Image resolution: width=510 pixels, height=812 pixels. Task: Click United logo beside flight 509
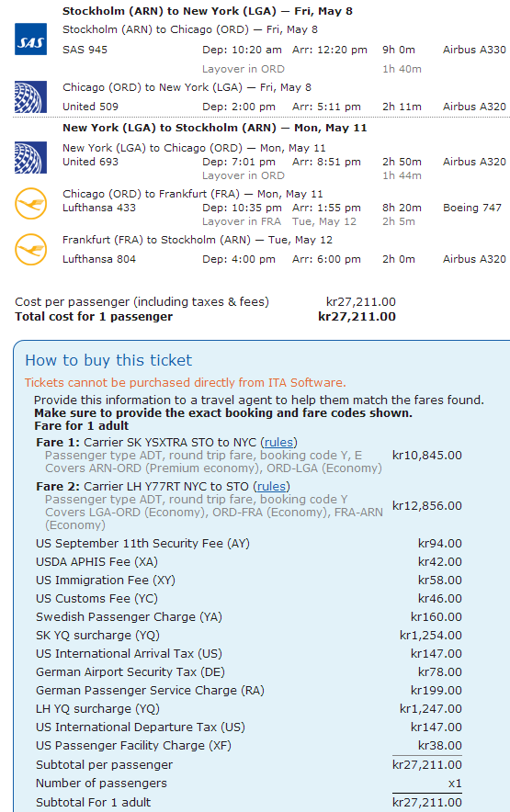[x=30, y=96]
